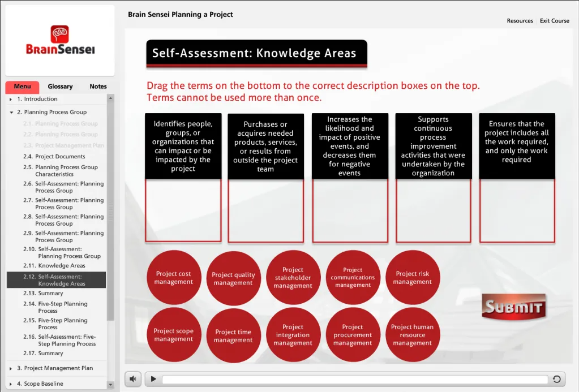Open the Resources link

point(520,21)
